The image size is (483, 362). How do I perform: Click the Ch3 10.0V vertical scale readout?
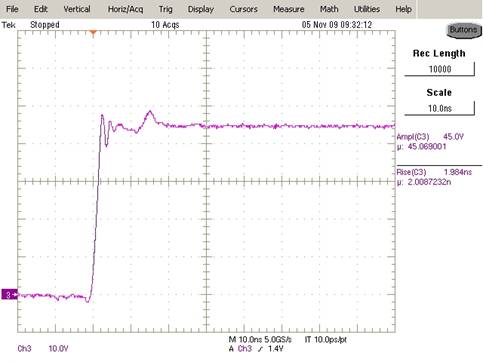click(43, 349)
